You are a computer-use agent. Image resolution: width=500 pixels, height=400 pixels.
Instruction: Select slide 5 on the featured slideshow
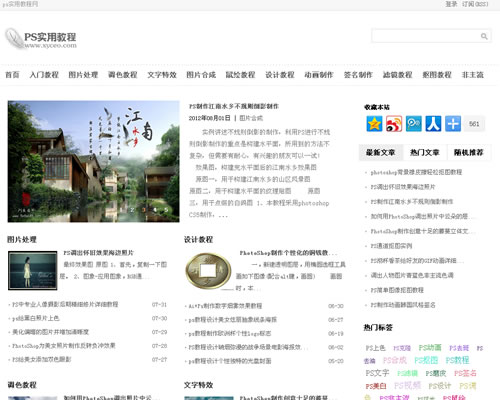166,210
